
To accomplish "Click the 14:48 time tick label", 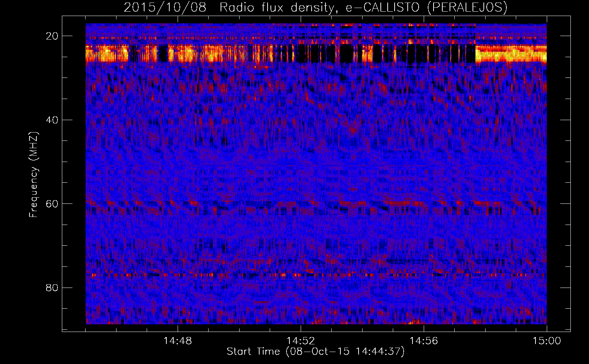I will tap(178, 341).
